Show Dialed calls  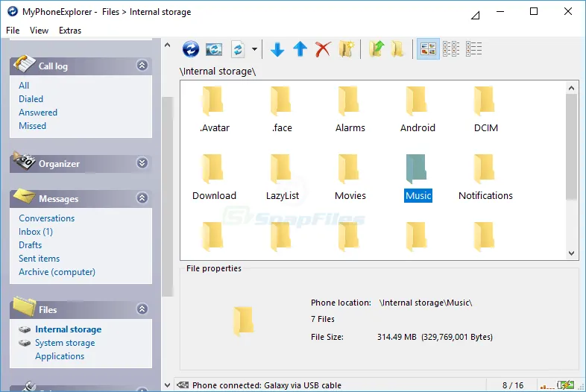coord(31,99)
